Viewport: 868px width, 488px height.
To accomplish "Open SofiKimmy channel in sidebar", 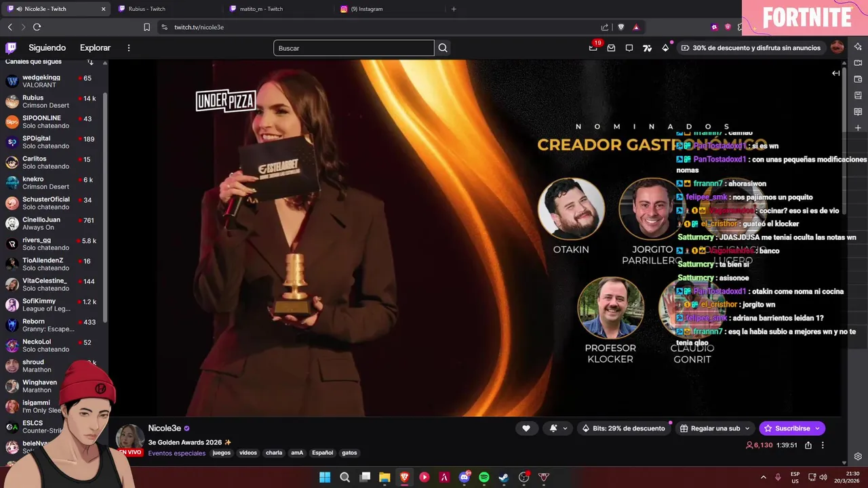I will (52, 305).
